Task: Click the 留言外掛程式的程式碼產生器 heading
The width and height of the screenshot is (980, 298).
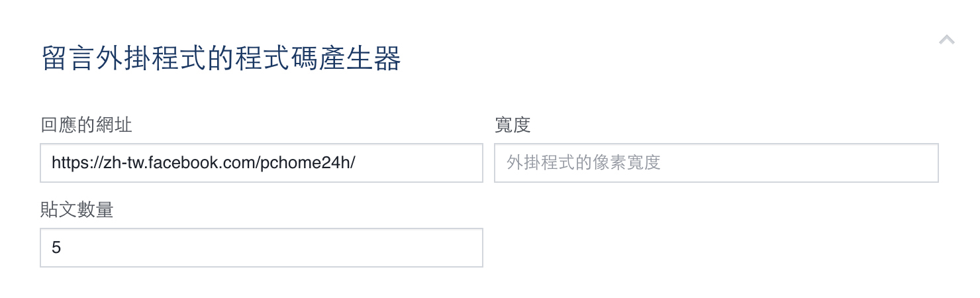Action: pos(221,59)
